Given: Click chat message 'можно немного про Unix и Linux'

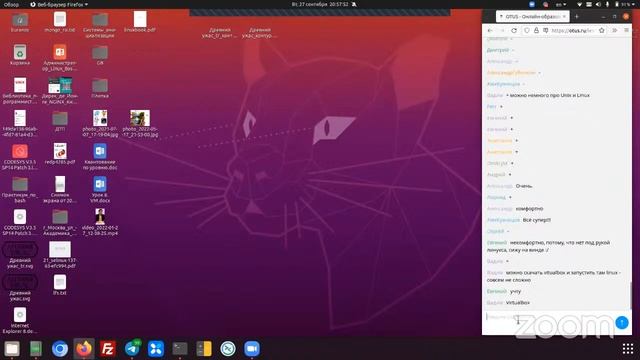Looking at the screenshot, I should tap(549, 95).
